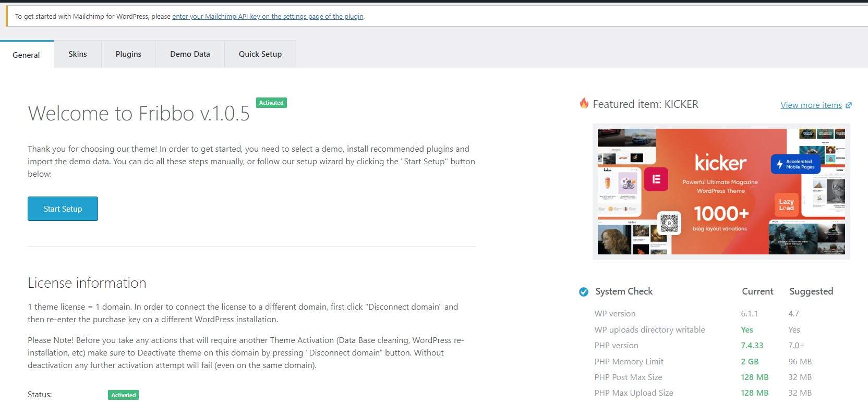Click the green "Yes" current value

(x=747, y=330)
